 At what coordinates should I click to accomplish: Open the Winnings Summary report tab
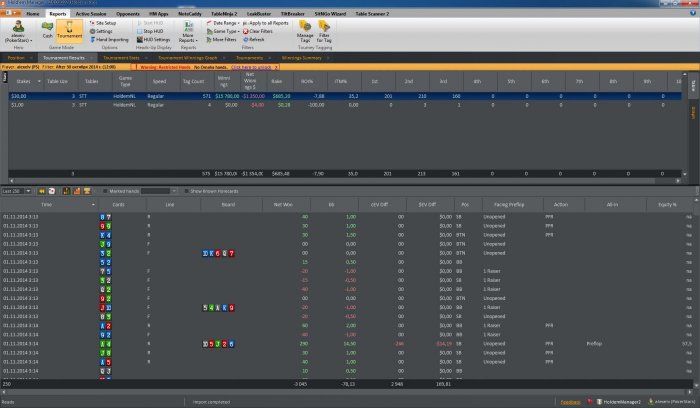[x=301, y=58]
